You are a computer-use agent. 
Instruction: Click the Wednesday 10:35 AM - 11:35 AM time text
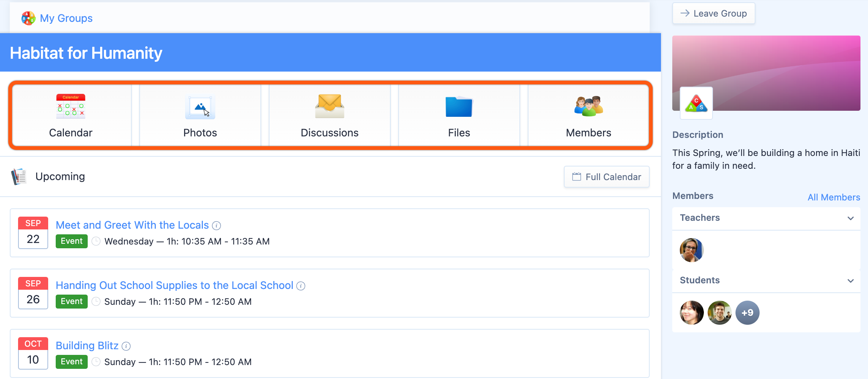pyautogui.click(x=187, y=241)
